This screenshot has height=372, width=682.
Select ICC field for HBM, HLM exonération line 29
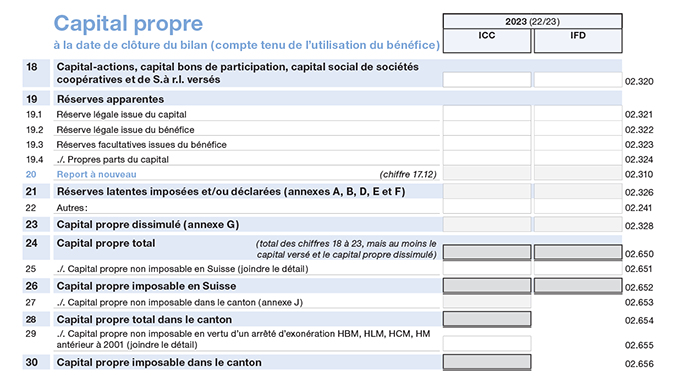(487, 344)
